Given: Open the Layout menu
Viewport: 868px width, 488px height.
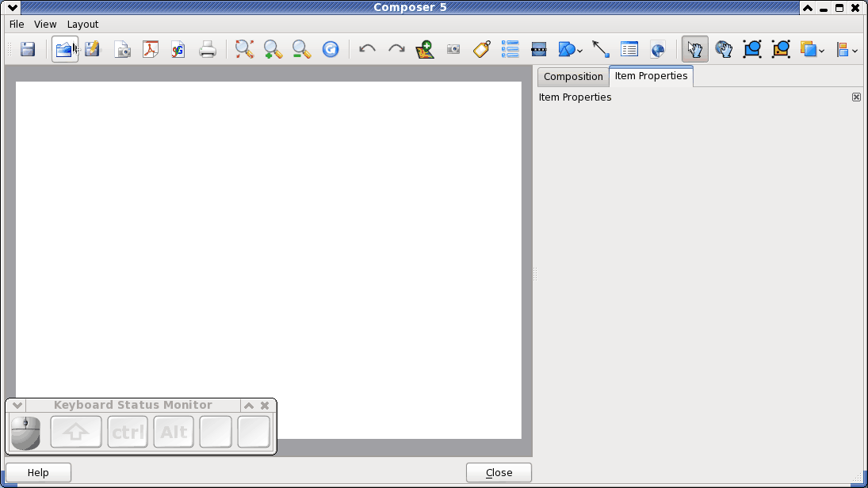Looking at the screenshot, I should (x=82, y=25).
